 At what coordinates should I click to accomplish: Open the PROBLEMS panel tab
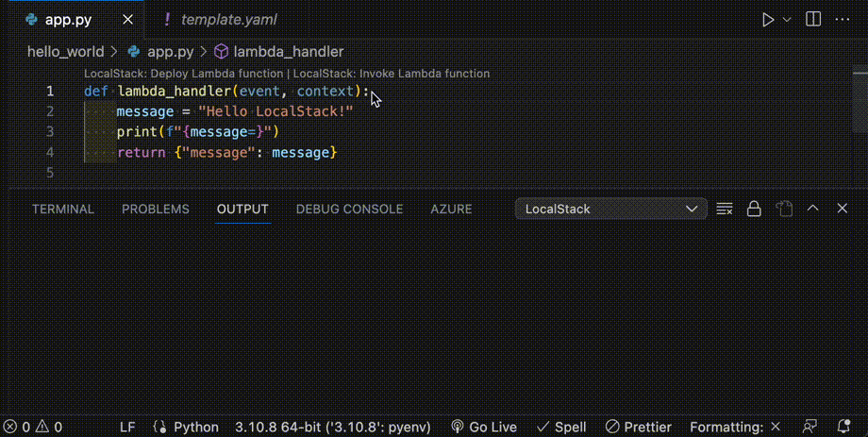(156, 209)
